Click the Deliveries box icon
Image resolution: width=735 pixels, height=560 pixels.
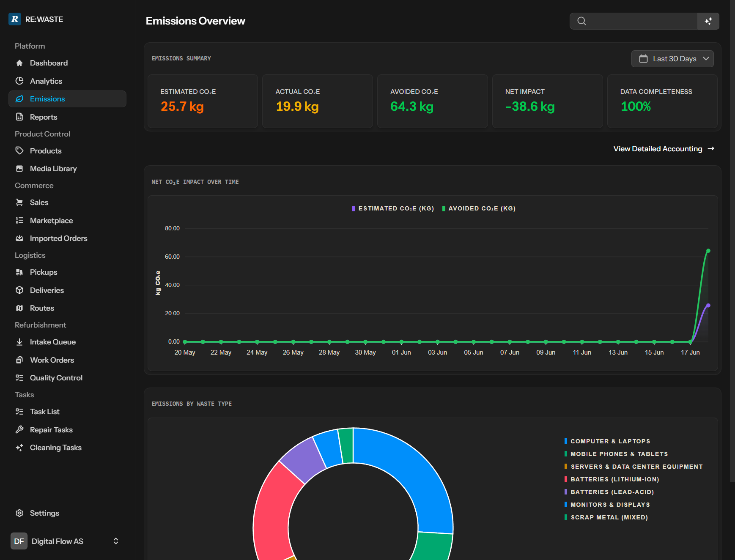coord(19,290)
